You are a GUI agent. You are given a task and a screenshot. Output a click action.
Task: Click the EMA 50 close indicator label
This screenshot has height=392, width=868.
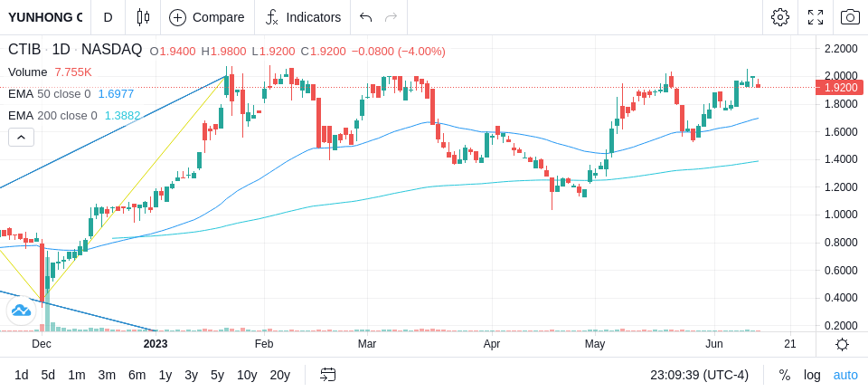[49, 94]
